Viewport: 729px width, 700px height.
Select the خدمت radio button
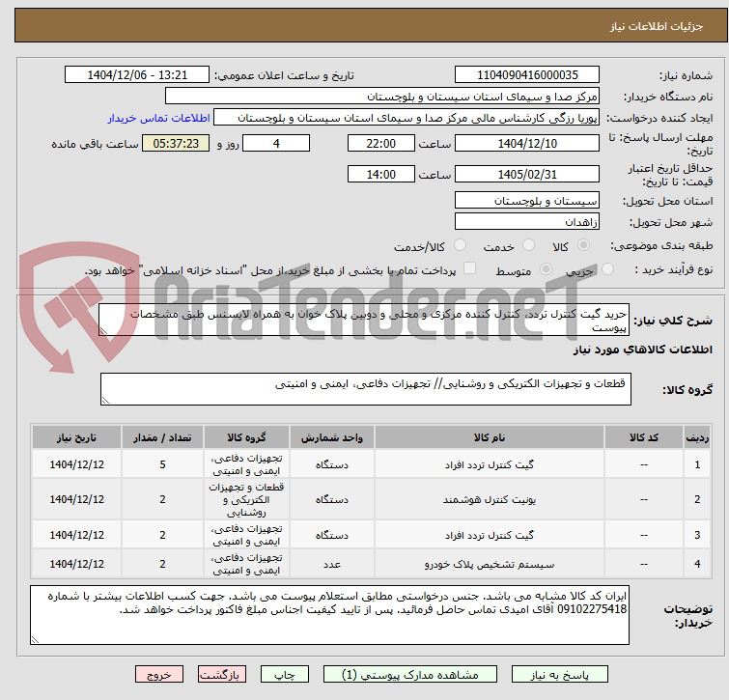528,245
